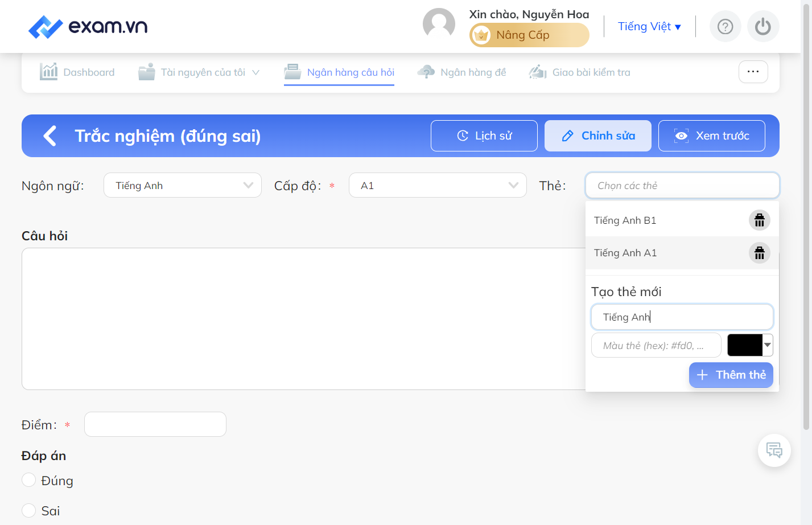Click the Lịch sử button
The image size is (812, 525).
484,136
